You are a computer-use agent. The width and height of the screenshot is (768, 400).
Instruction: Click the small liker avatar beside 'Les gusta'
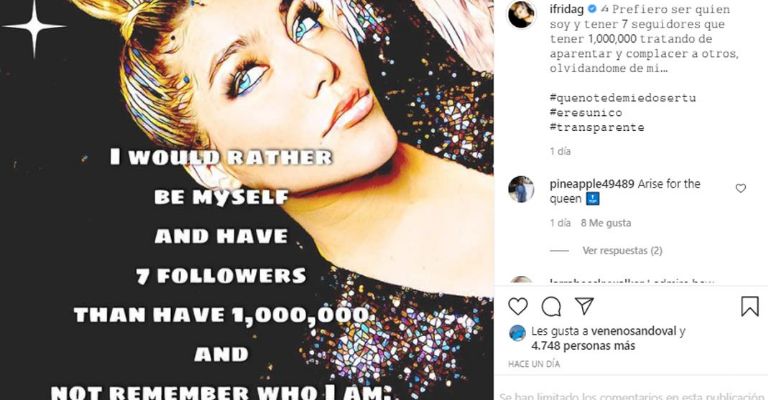click(x=517, y=332)
